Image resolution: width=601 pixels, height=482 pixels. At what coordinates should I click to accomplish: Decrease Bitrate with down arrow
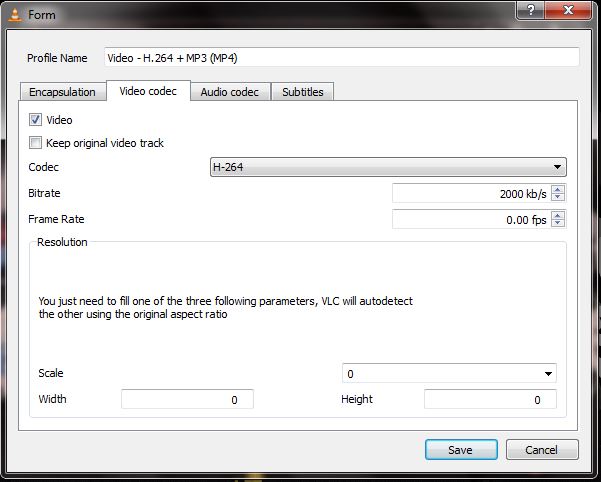tap(558, 197)
